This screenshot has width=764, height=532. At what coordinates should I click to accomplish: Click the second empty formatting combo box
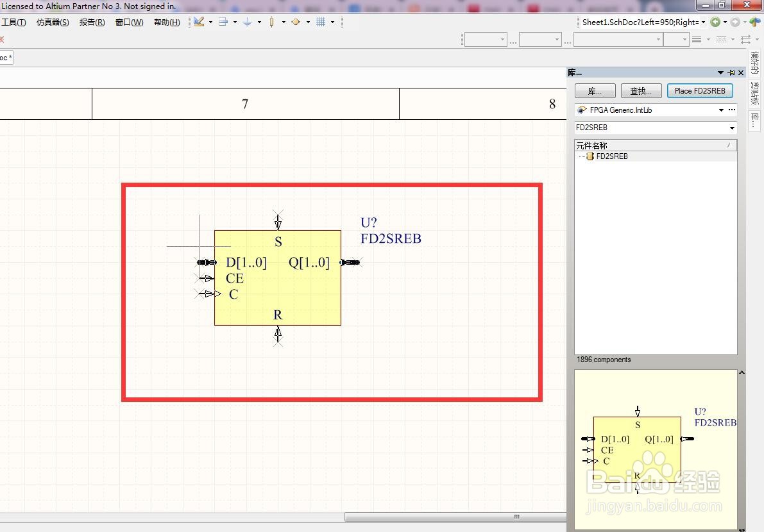(x=540, y=40)
